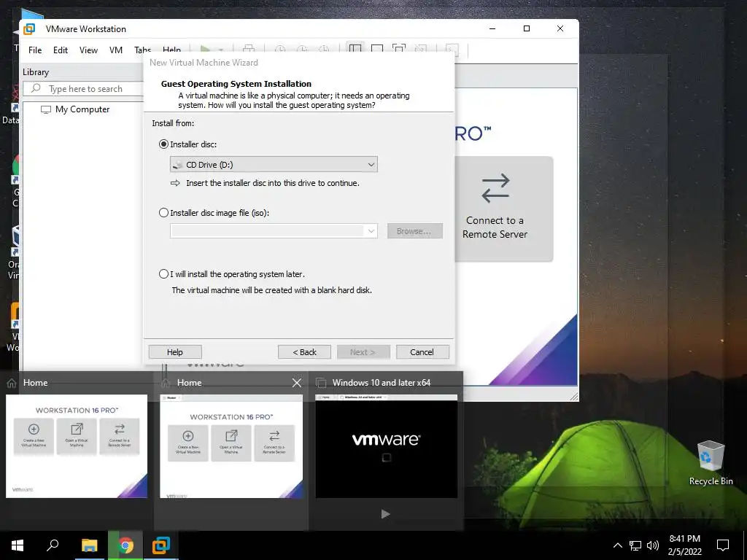Click the Guest Operating System Installation heading

click(x=236, y=84)
